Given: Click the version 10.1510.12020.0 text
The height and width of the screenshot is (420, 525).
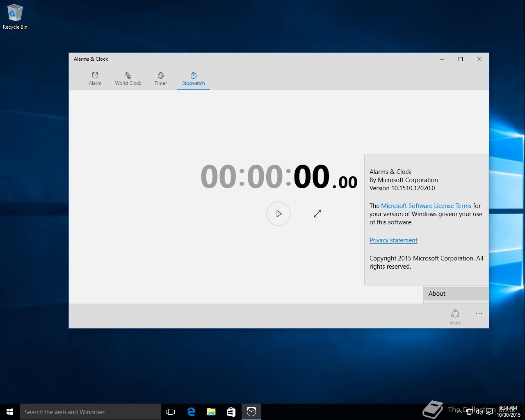Looking at the screenshot, I should click(402, 188).
